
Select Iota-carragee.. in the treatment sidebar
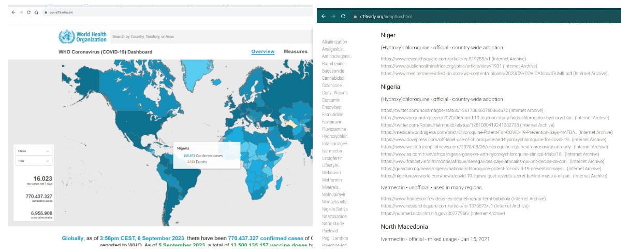[x=335, y=144]
